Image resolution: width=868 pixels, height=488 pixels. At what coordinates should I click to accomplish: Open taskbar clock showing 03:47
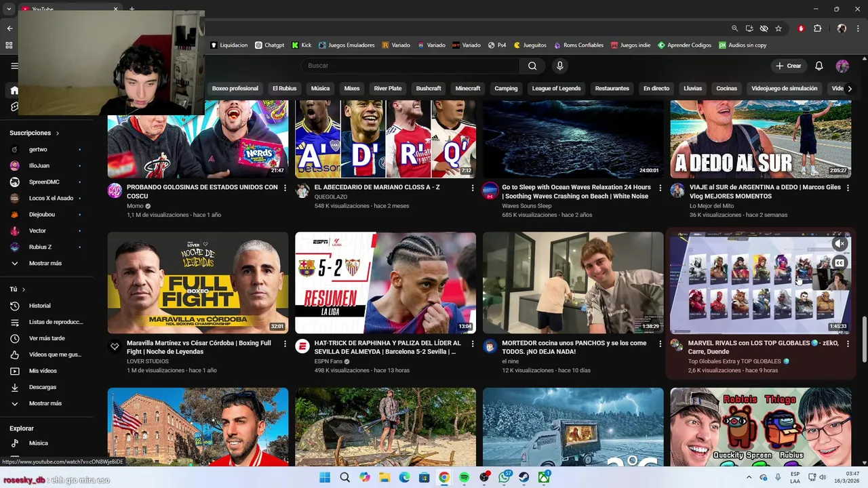click(846, 477)
